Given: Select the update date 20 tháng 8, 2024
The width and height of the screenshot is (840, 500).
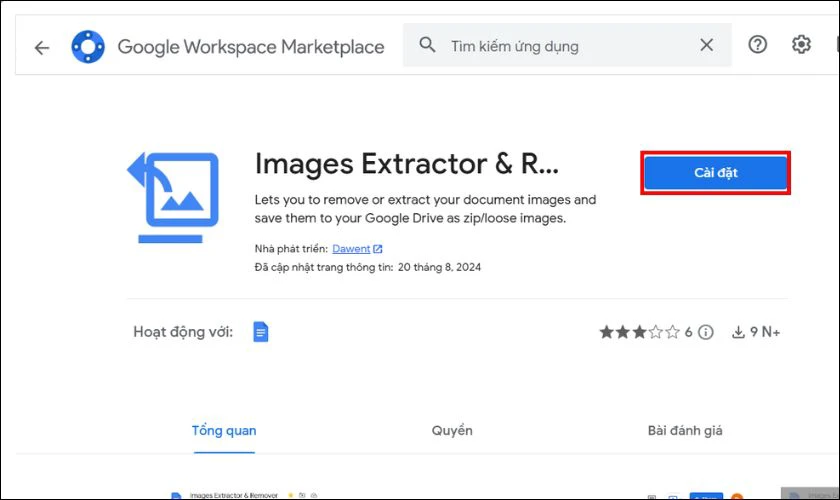Looking at the screenshot, I should coord(439,267).
